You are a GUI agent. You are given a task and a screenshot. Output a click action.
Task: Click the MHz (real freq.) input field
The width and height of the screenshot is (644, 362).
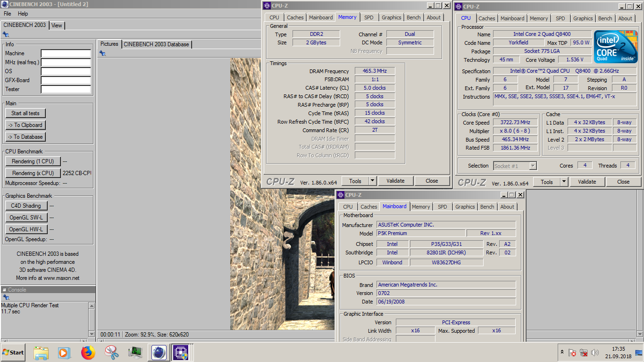pyautogui.click(x=66, y=62)
